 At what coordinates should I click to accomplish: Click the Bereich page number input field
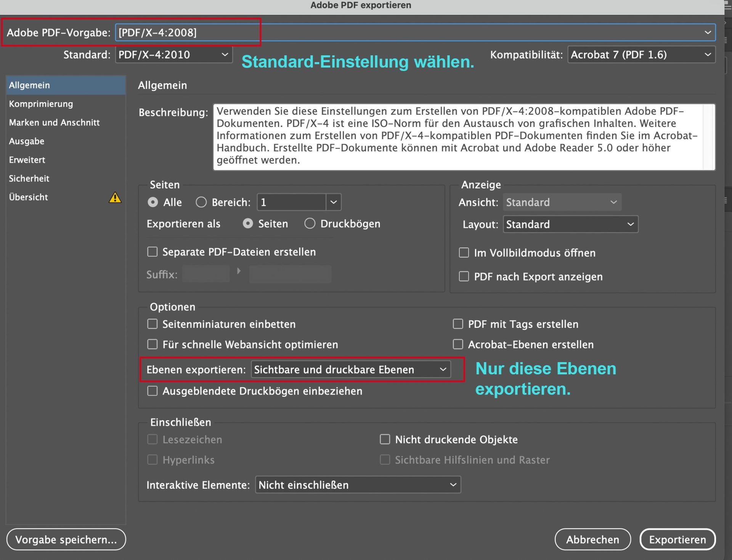click(x=292, y=202)
